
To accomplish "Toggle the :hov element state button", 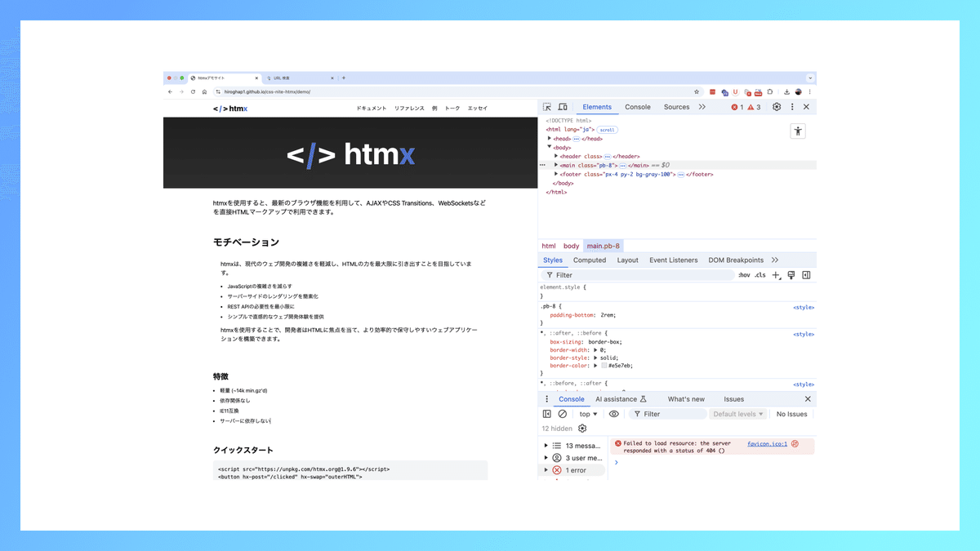I will point(744,275).
